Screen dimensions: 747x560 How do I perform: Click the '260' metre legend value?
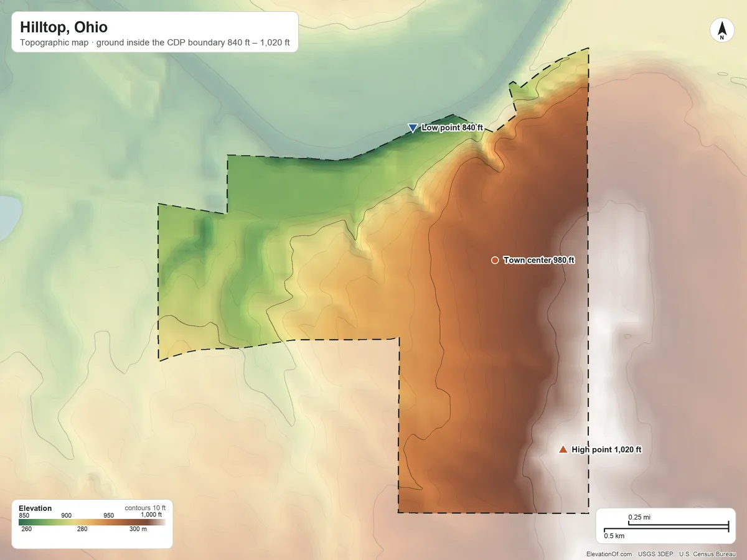[x=26, y=530]
